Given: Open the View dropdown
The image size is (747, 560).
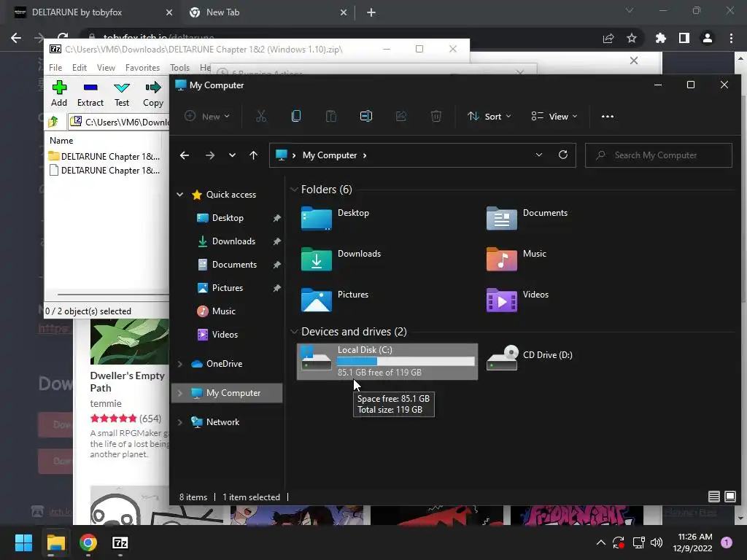Looking at the screenshot, I should tap(554, 116).
